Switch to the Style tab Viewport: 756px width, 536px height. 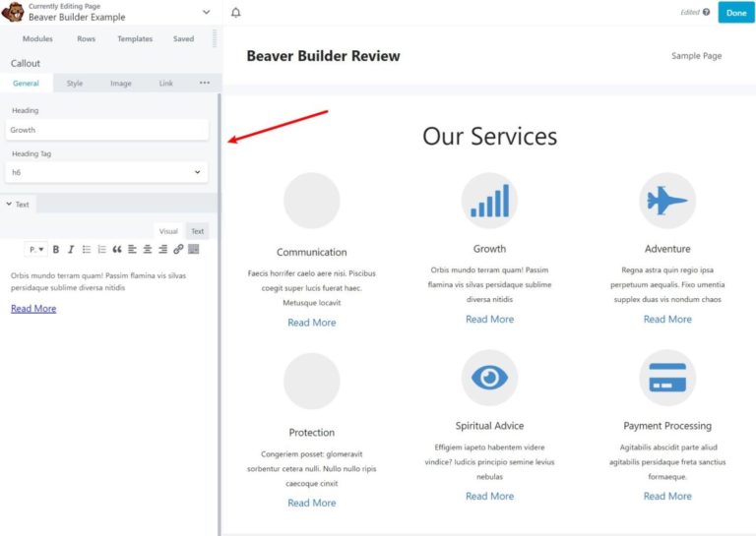[75, 84]
